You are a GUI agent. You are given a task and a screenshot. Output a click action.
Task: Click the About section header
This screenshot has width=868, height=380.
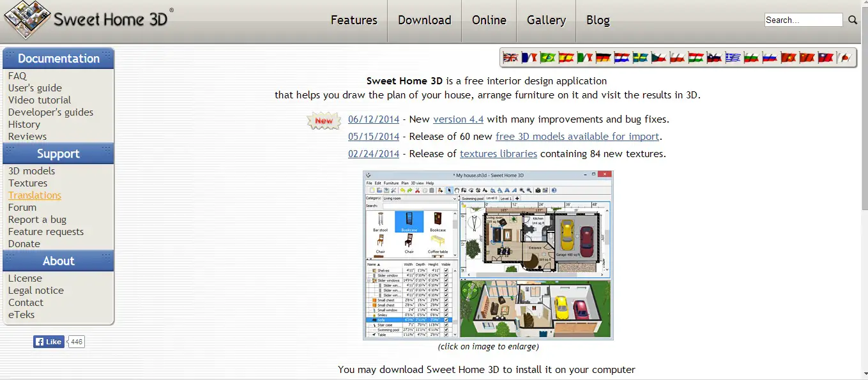[59, 261]
